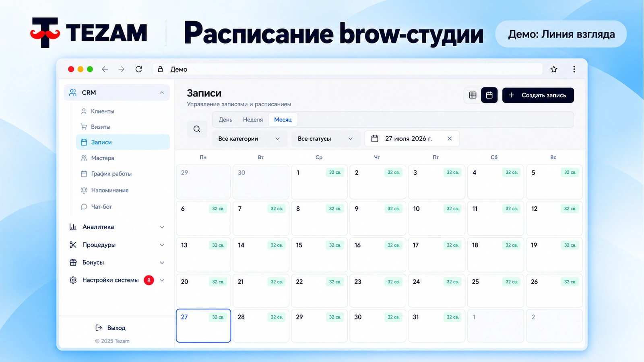Select day 31 in the calendar
The height and width of the screenshot is (362, 644).
pos(437,325)
